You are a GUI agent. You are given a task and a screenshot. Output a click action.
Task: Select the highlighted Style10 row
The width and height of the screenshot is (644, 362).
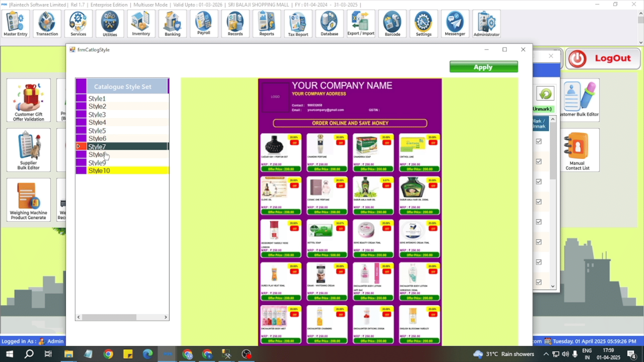(99, 171)
